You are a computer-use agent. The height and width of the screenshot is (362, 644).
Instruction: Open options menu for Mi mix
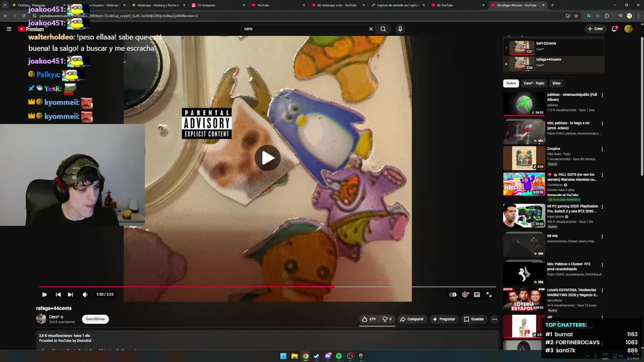tap(602, 236)
